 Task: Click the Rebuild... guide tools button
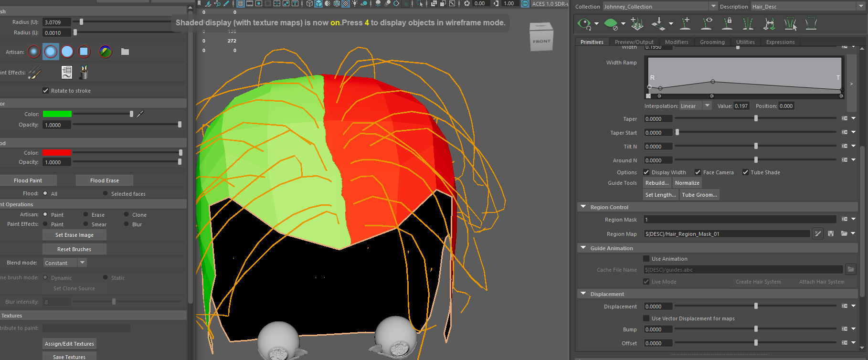[657, 183]
